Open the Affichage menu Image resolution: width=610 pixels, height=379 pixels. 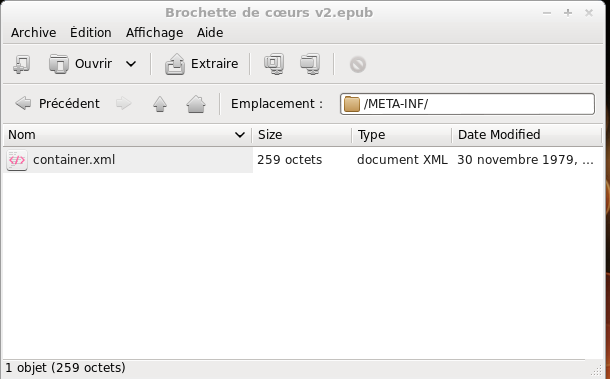coord(154,33)
